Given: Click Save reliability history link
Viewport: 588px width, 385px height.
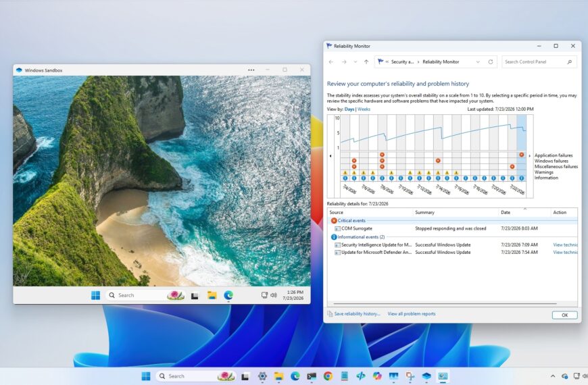Looking at the screenshot, I should point(357,314).
